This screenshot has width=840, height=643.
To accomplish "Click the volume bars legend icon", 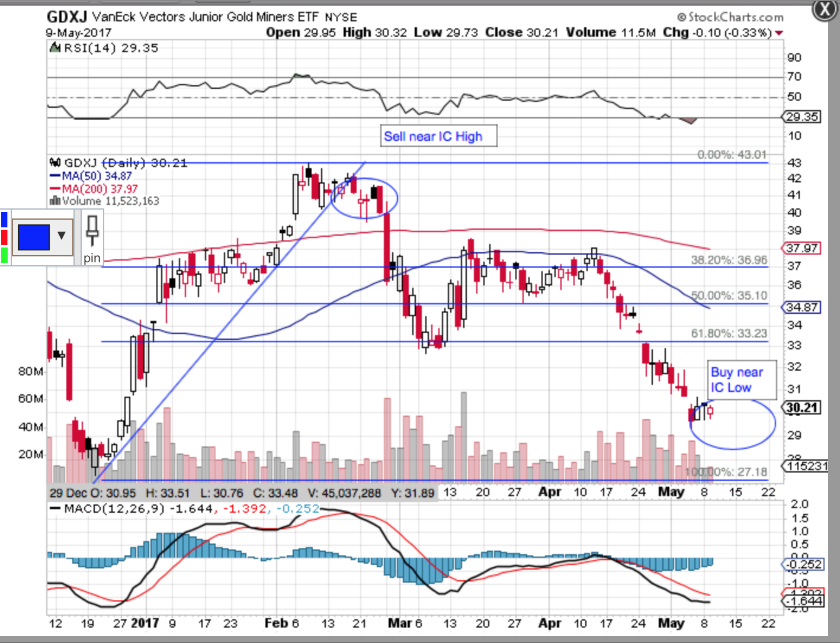I will click(54, 201).
